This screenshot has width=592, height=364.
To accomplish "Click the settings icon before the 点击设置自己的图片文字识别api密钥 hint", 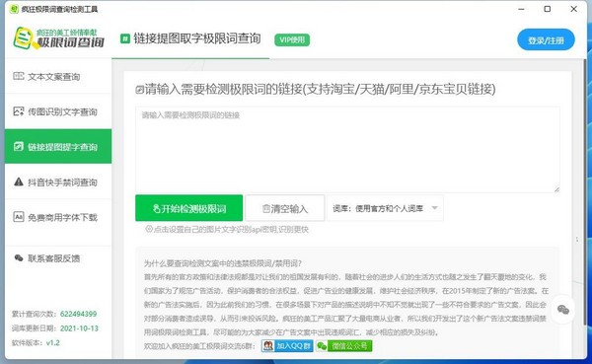I will [149, 229].
